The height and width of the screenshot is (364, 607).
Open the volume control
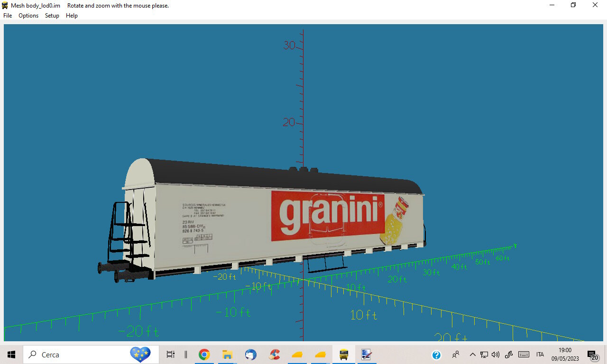pos(496,355)
